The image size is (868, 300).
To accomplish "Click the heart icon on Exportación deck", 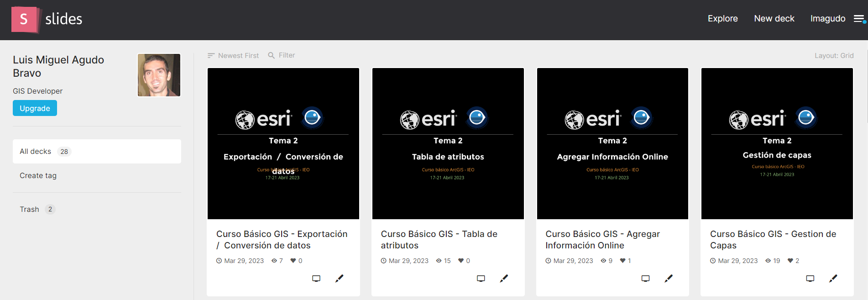I will coord(293,261).
